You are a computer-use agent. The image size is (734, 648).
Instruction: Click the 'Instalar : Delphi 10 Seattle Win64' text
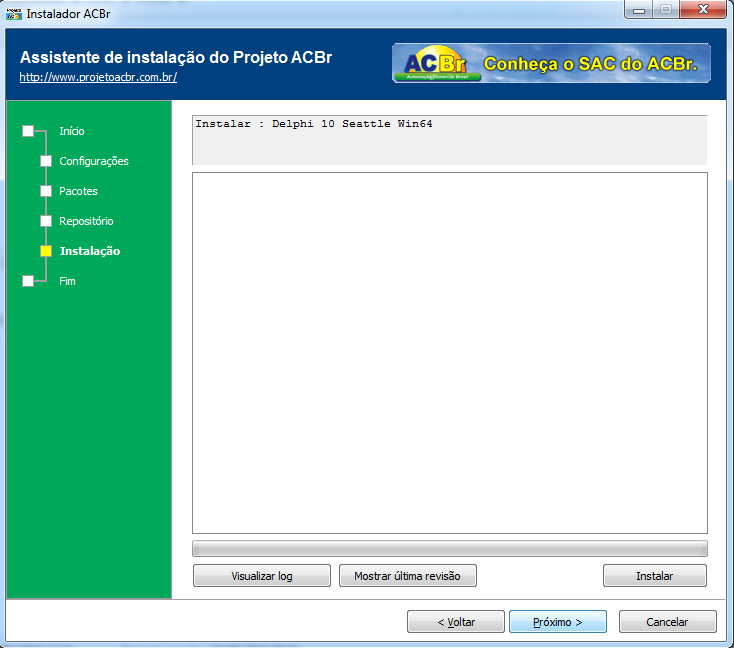tap(314, 124)
